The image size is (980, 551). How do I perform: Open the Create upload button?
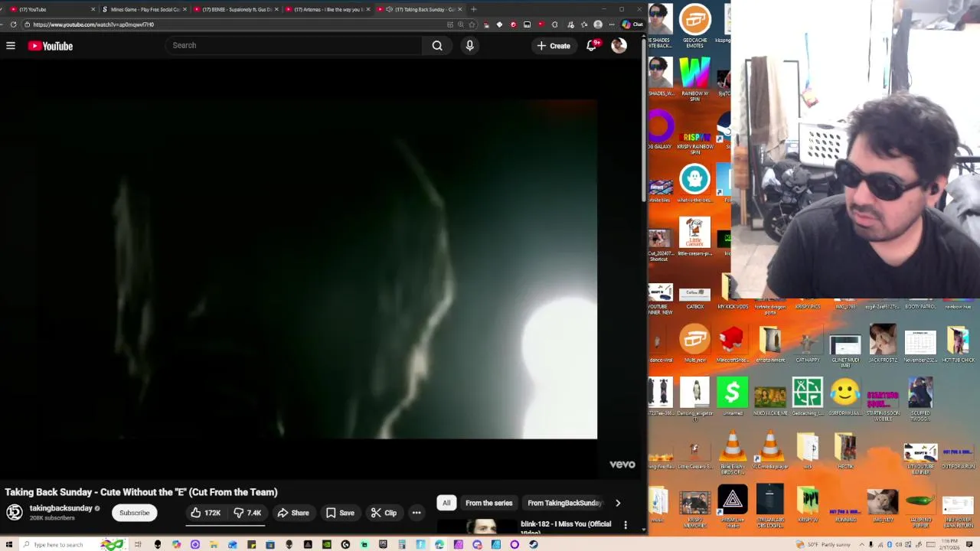click(x=554, y=46)
